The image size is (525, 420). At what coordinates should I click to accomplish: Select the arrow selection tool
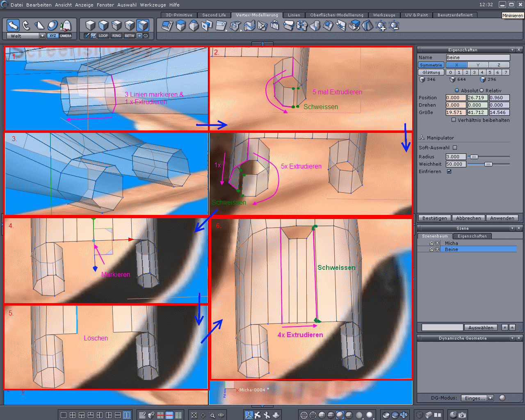(13, 25)
